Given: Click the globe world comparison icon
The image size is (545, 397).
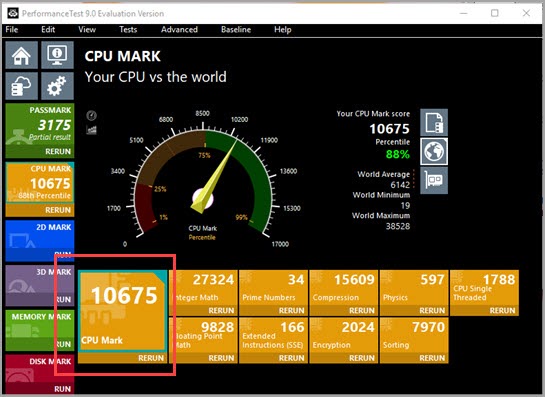Looking at the screenshot, I should click(434, 152).
